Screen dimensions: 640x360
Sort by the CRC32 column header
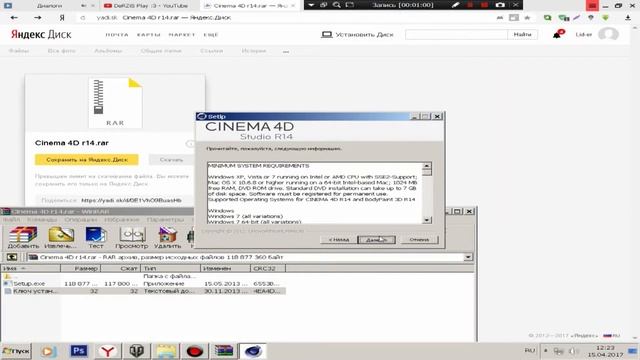(268, 268)
